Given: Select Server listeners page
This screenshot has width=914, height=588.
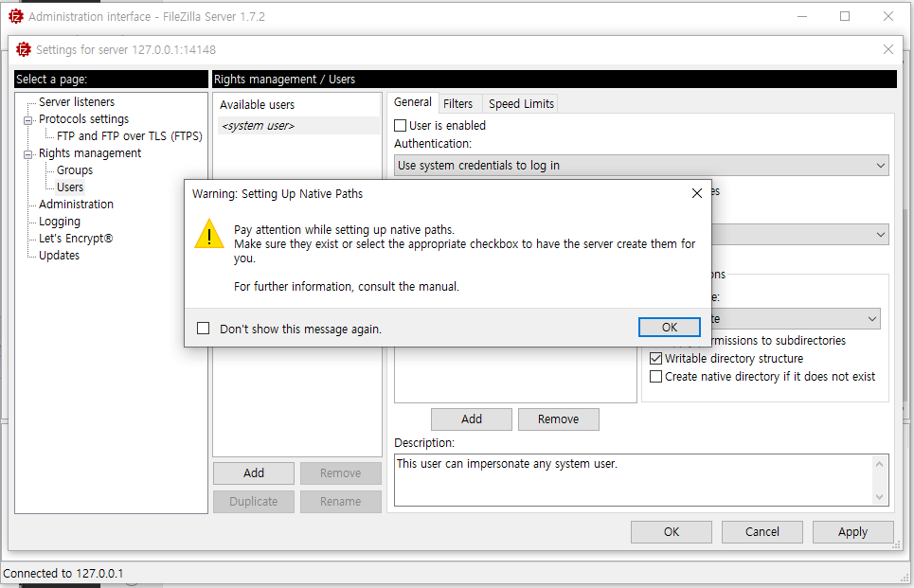Looking at the screenshot, I should 77,102.
